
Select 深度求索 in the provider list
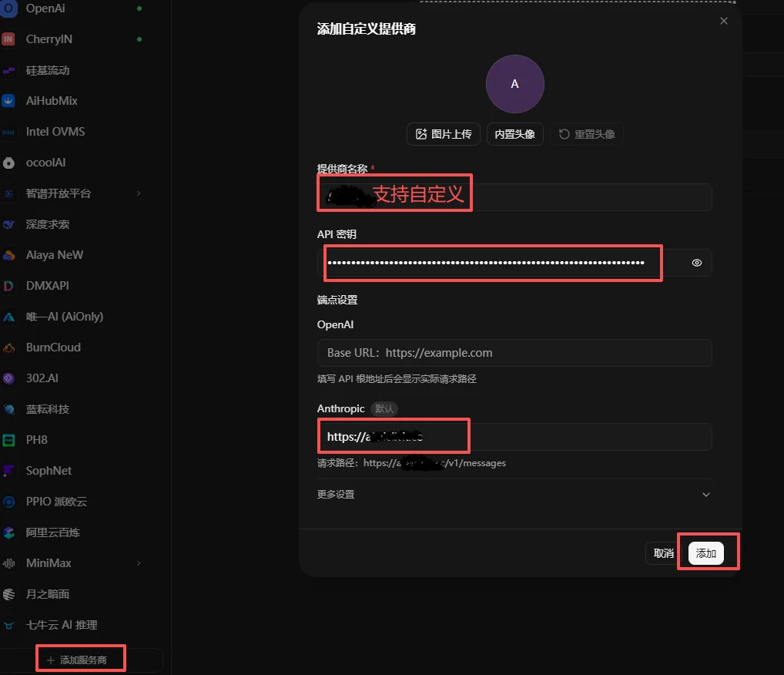click(48, 224)
